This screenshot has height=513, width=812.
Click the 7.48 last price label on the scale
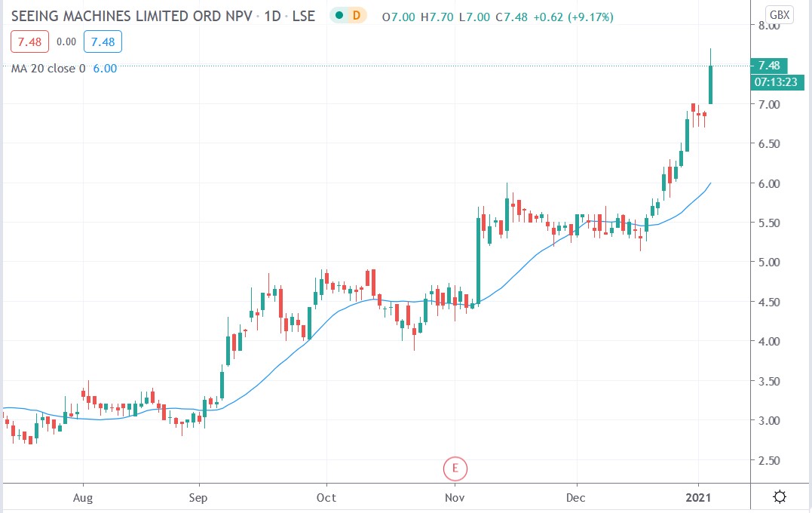pyautogui.click(x=771, y=66)
